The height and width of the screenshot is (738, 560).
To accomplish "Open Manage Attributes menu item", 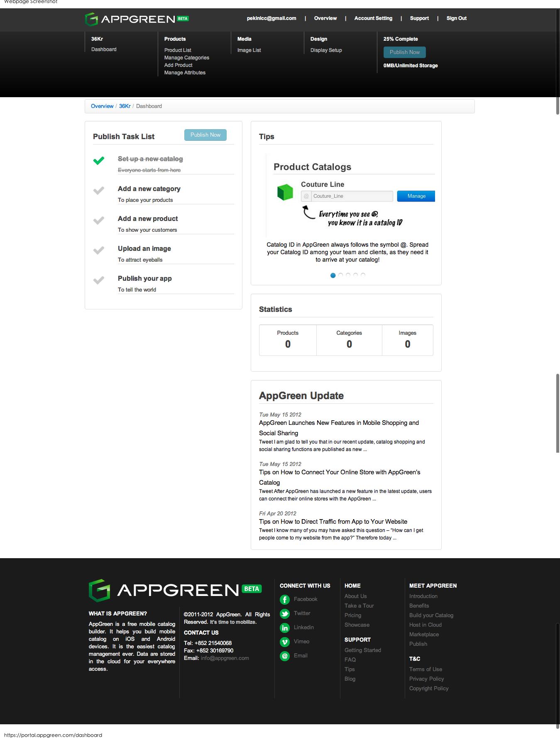I will 185,73.
